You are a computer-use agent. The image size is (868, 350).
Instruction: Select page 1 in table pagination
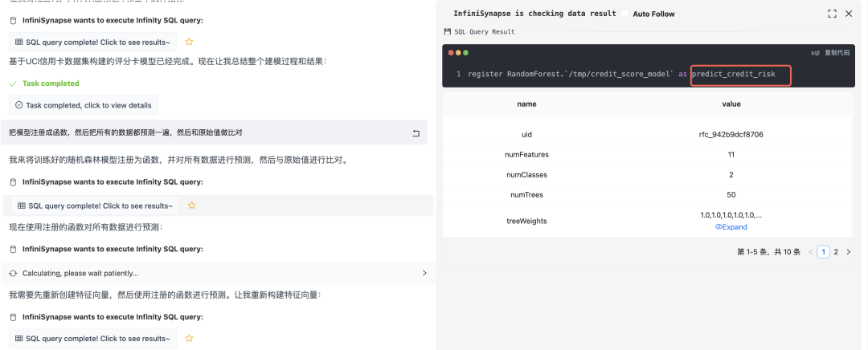tap(823, 252)
